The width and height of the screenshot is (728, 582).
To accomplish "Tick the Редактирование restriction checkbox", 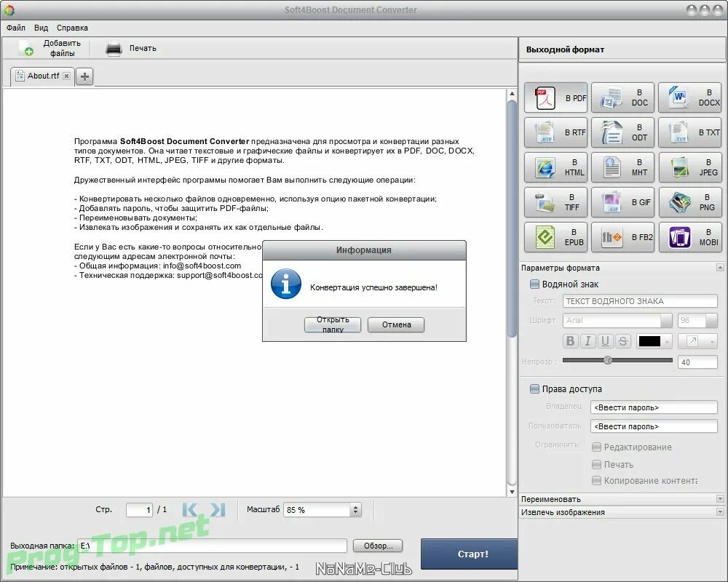I will point(597,447).
